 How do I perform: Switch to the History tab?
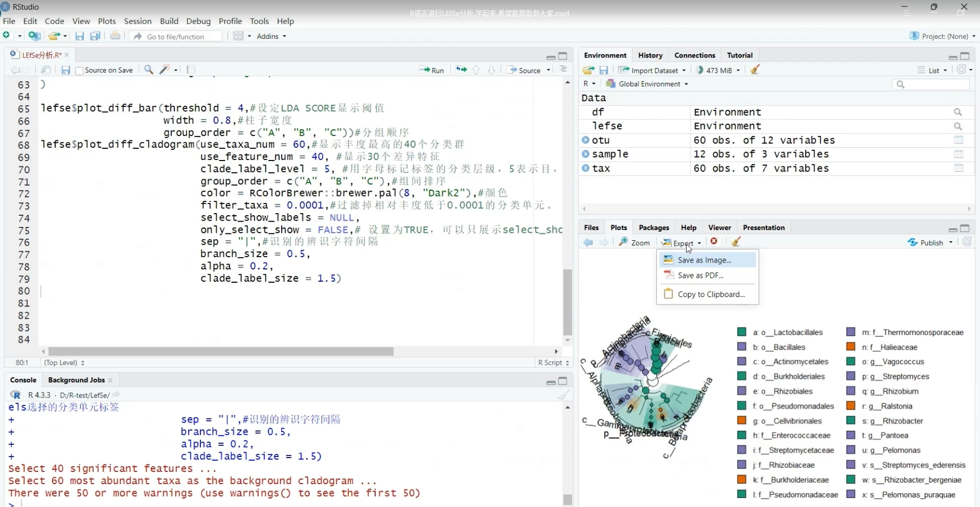tap(650, 55)
